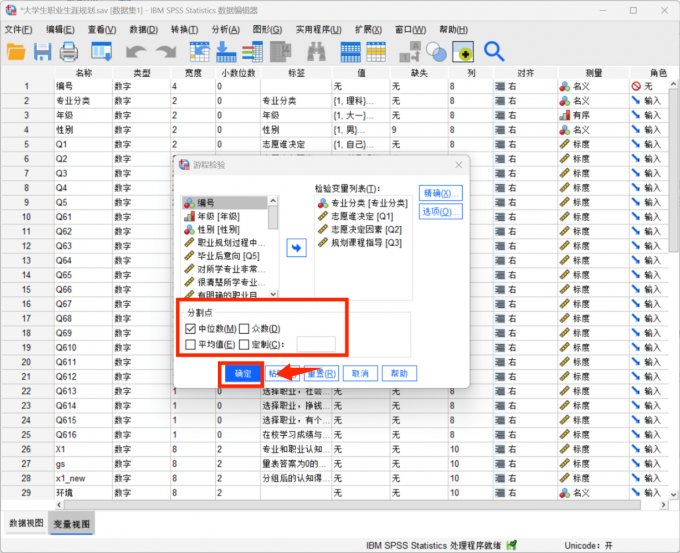Click the 测量 column header
This screenshot has width=680, height=553.
point(593,73)
